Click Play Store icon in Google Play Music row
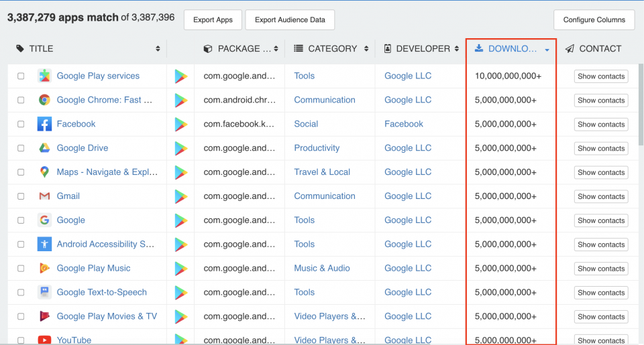 (180, 268)
